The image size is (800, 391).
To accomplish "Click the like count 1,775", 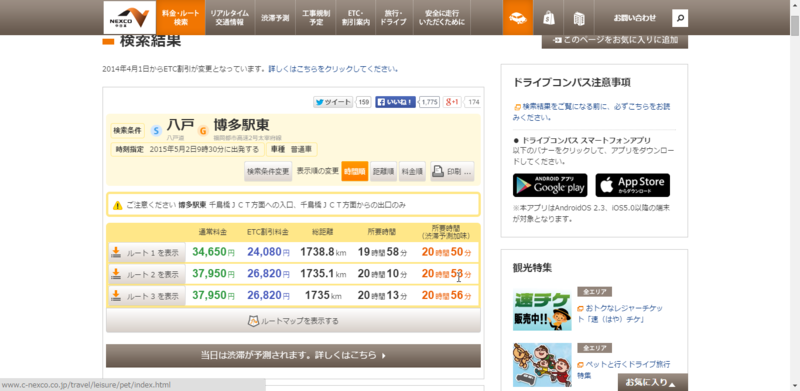I will click(430, 102).
